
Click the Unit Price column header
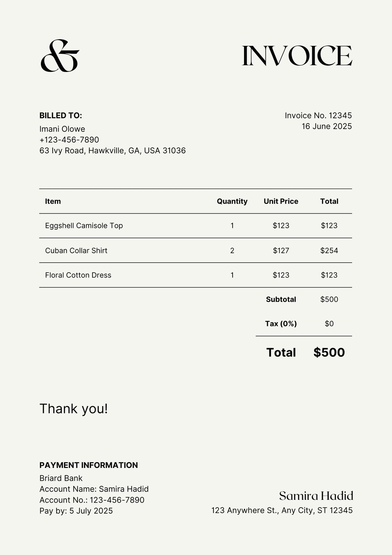pyautogui.click(x=281, y=201)
